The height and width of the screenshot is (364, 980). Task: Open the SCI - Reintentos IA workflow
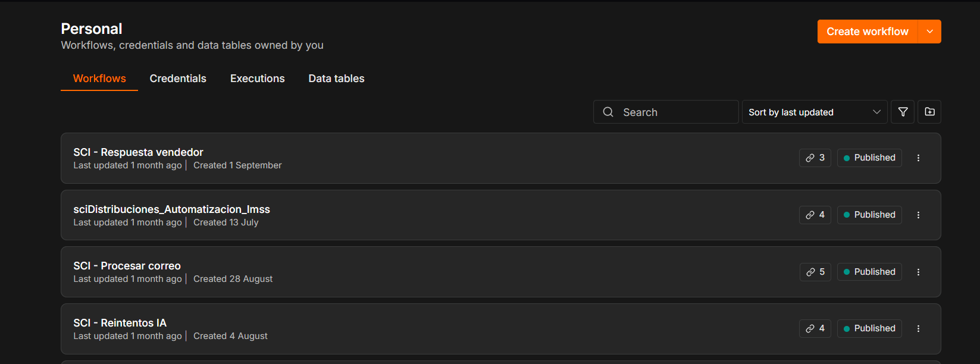[120, 323]
